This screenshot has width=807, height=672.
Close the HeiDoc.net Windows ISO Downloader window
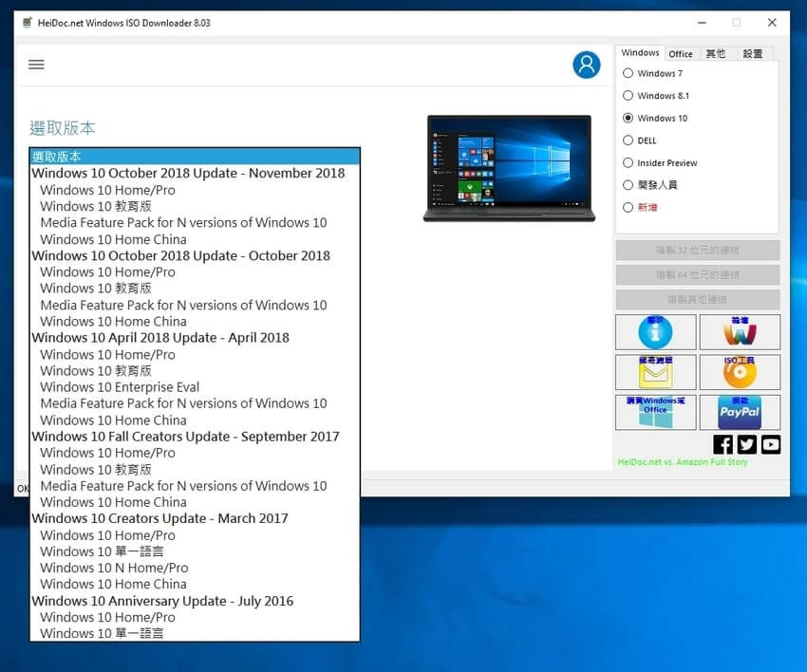772,23
